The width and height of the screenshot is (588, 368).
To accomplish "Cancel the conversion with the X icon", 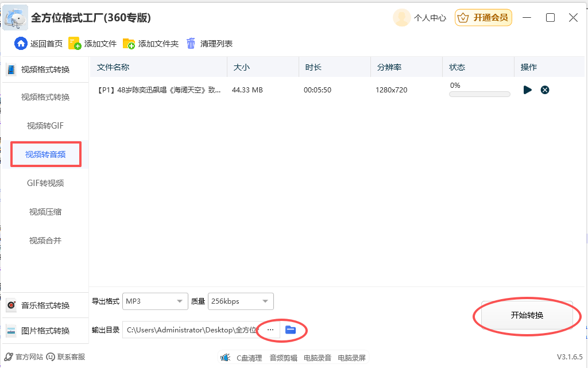I will 544,90.
